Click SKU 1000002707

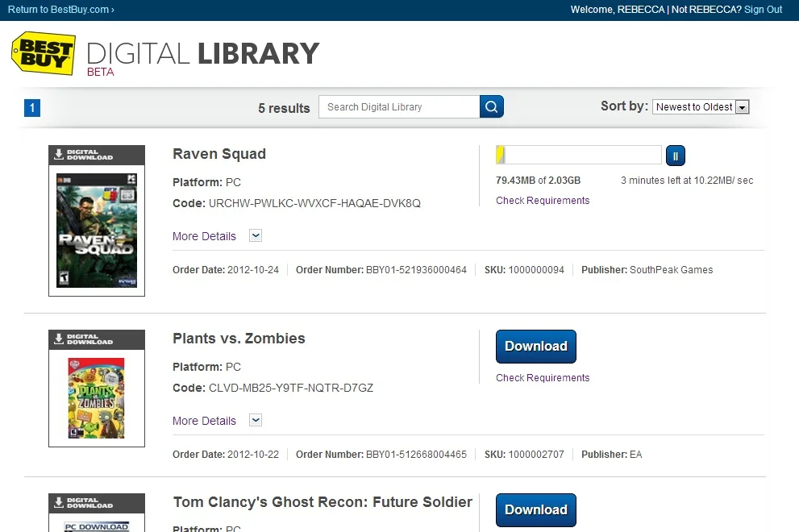[x=536, y=455]
